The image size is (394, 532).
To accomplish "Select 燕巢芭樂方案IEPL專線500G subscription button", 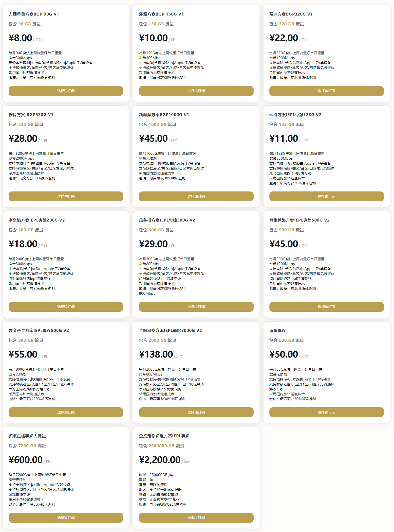I will pos(326,307).
